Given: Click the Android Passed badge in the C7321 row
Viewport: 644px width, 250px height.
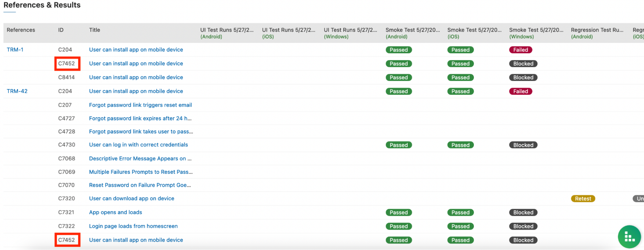Looking at the screenshot, I should coord(399,213).
